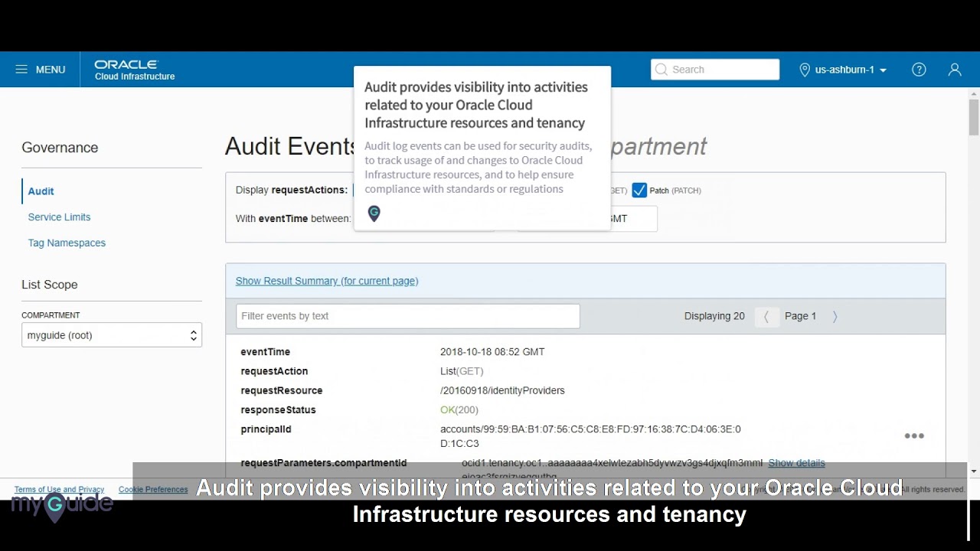Click Show Result Summary link

pyautogui.click(x=327, y=281)
